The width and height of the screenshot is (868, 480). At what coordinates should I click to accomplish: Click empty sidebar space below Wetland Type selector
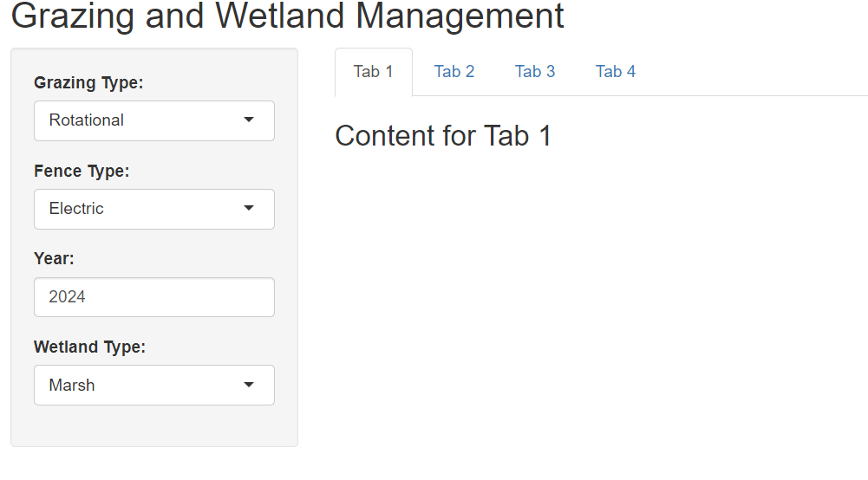click(x=153, y=425)
